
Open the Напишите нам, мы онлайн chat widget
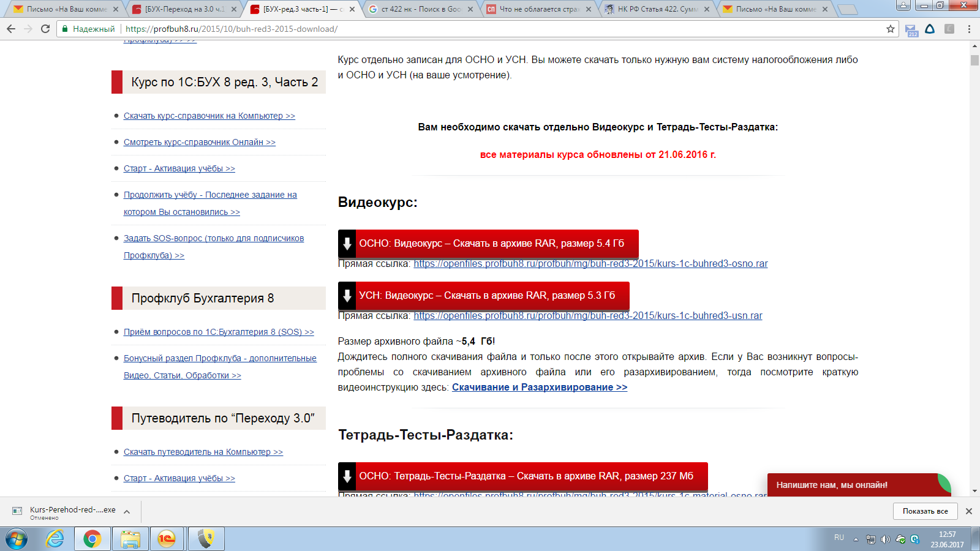(851, 485)
